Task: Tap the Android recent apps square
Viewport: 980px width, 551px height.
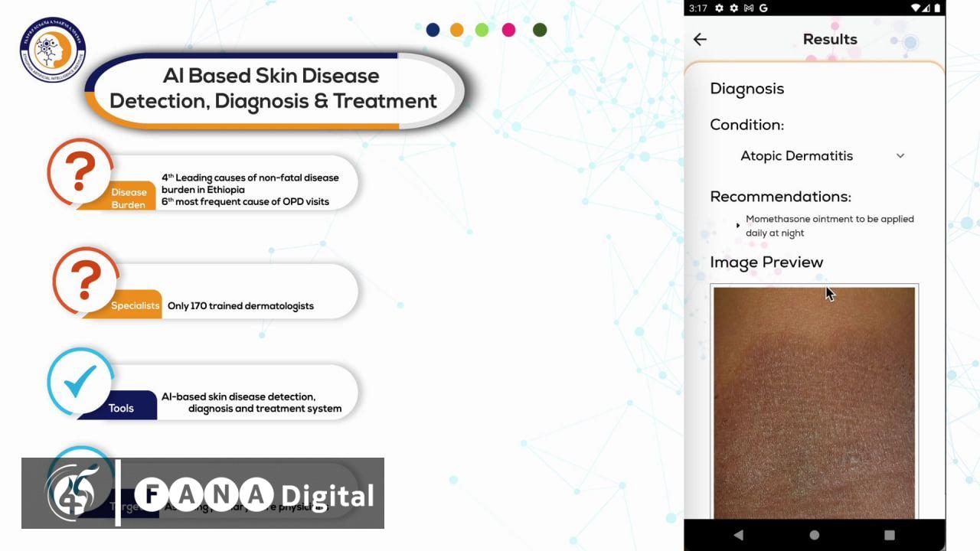Action: pyautogui.click(x=889, y=535)
